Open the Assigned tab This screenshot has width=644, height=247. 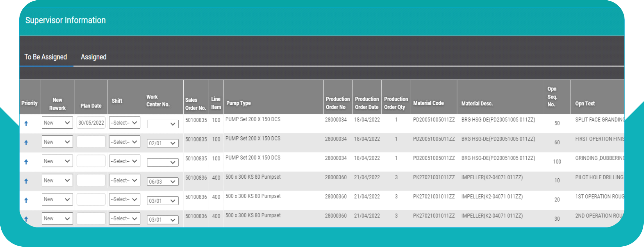[94, 57]
